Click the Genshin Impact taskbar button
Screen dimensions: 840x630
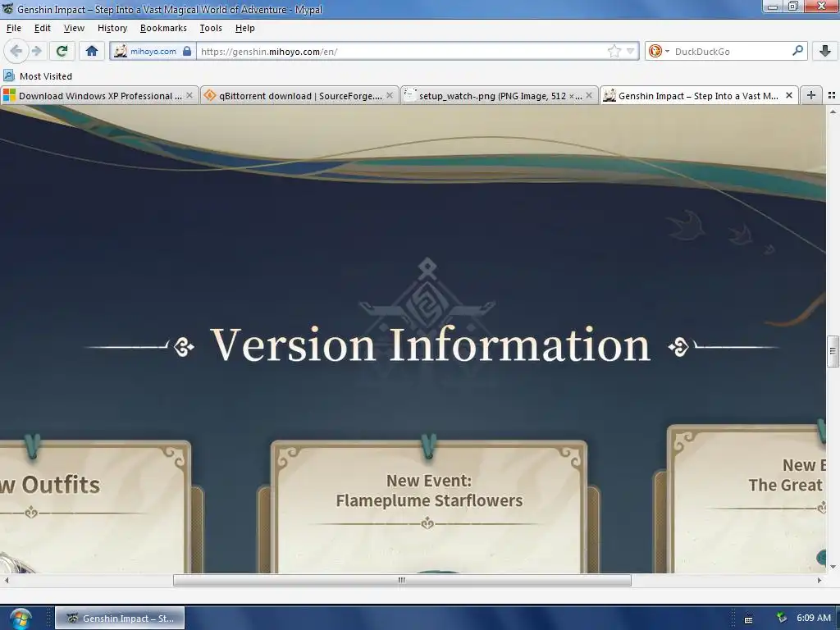pyautogui.click(x=120, y=619)
